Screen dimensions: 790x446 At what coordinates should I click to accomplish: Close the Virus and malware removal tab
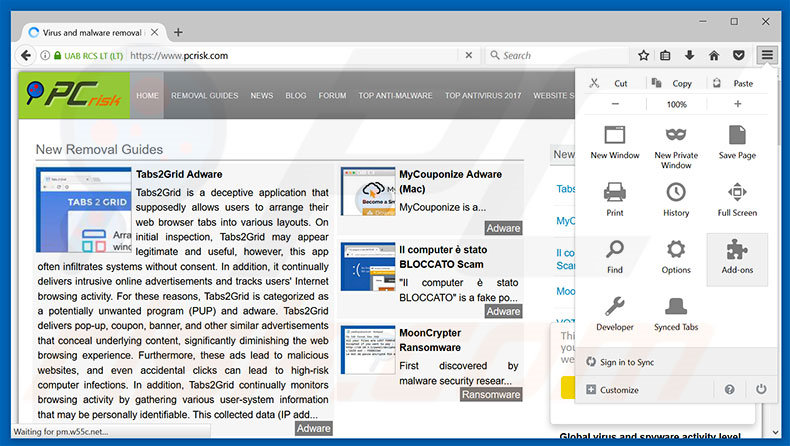click(155, 32)
